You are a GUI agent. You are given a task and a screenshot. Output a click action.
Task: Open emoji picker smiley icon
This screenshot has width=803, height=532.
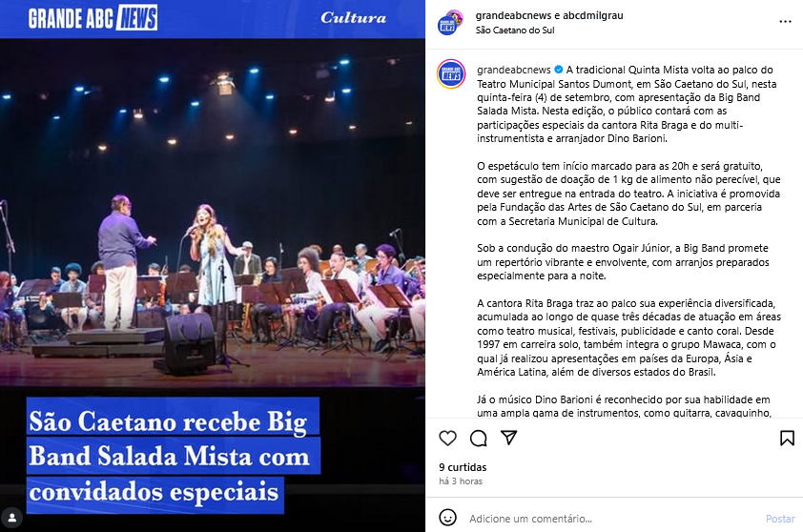(x=448, y=518)
